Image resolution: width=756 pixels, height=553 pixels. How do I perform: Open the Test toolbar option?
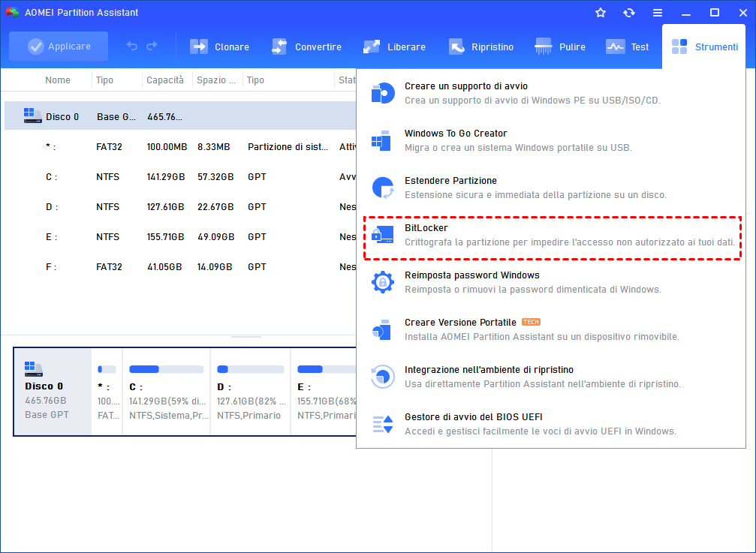(627, 47)
